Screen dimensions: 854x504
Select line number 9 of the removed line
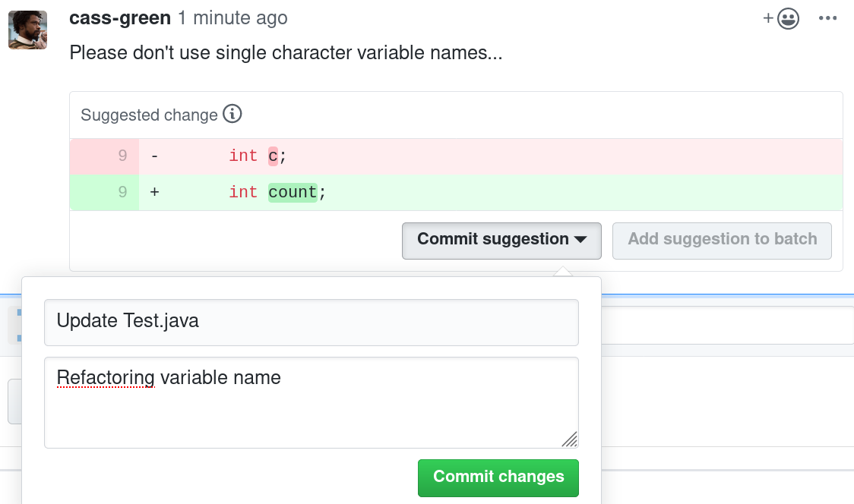[122, 156]
